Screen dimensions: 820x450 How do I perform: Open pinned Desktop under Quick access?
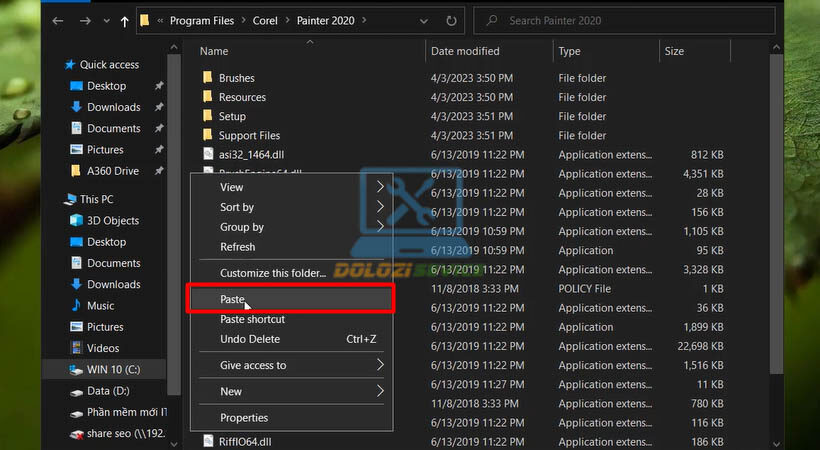click(x=106, y=86)
